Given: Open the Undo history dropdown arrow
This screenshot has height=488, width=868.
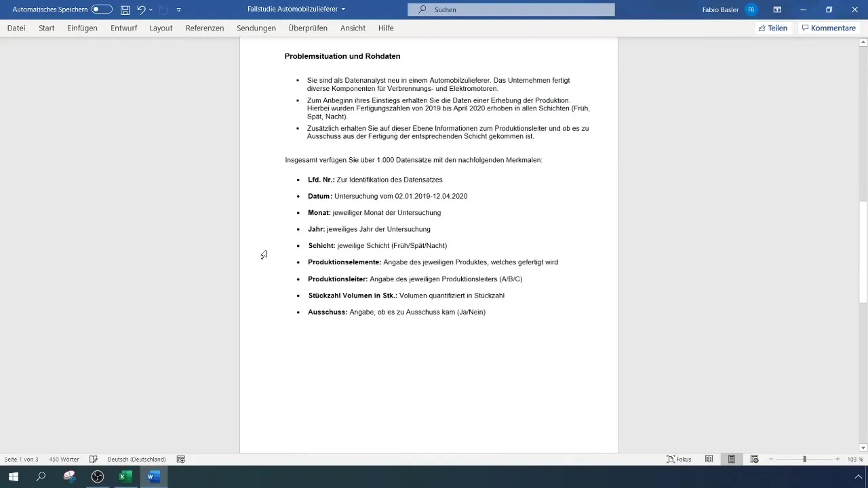Looking at the screenshot, I should pos(151,9).
